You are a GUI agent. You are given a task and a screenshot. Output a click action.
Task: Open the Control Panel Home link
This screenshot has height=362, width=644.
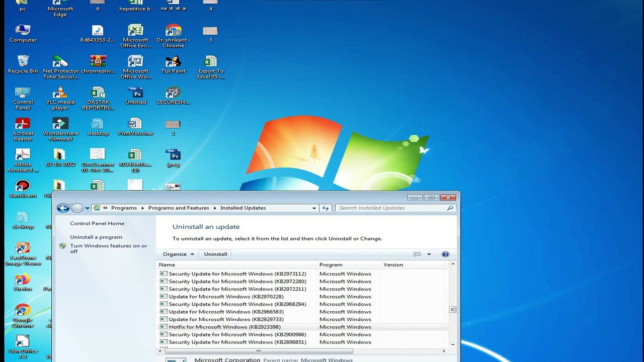97,224
